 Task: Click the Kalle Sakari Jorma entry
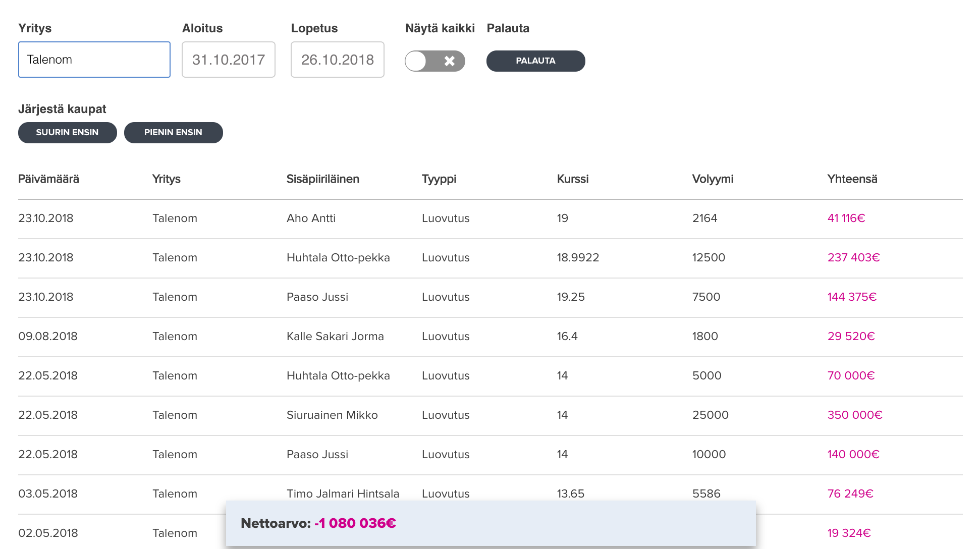(x=335, y=337)
